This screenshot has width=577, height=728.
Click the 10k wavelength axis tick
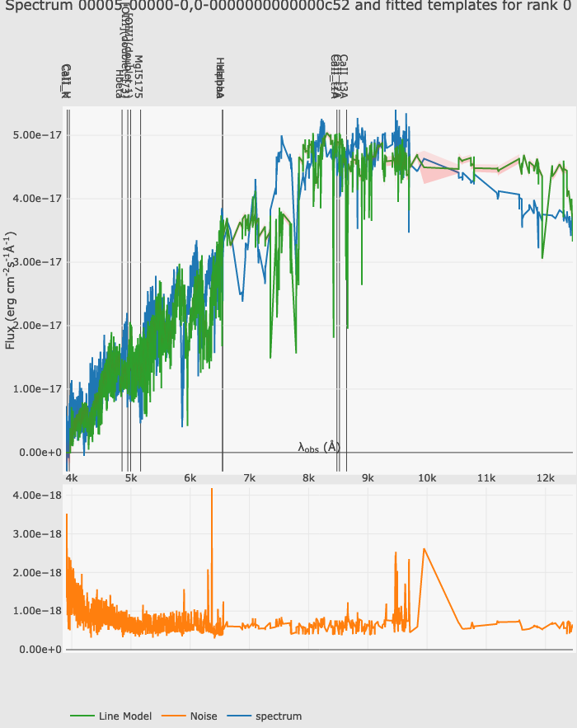pos(427,478)
